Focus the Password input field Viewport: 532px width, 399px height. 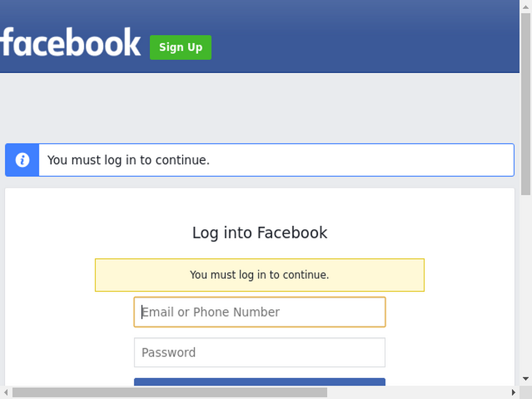click(x=260, y=352)
